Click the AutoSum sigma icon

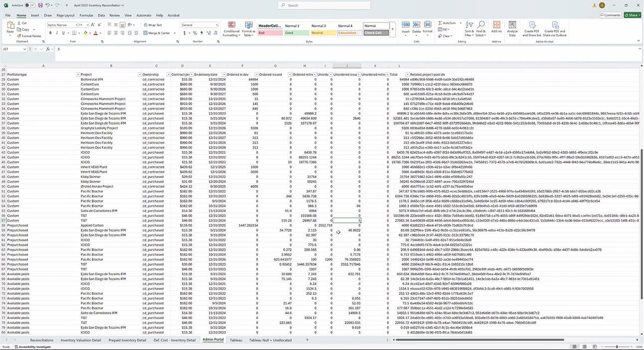coord(440,23)
